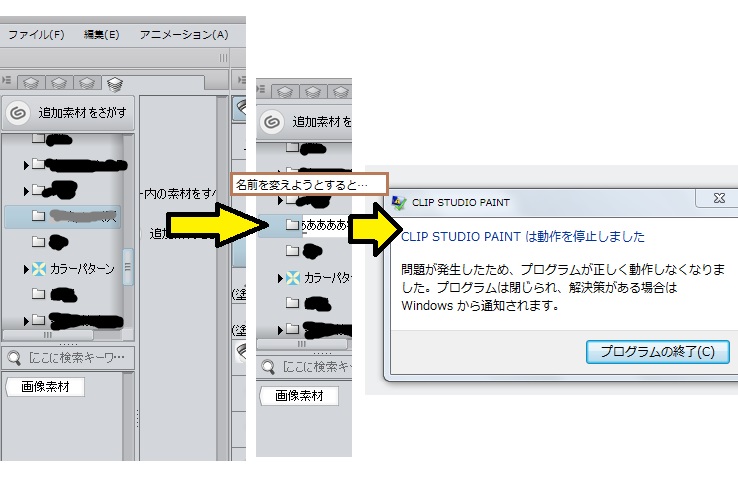The width and height of the screenshot is (738, 483).
Task: Select the 画像素材 tag in left screenshot
Action: coord(46,387)
